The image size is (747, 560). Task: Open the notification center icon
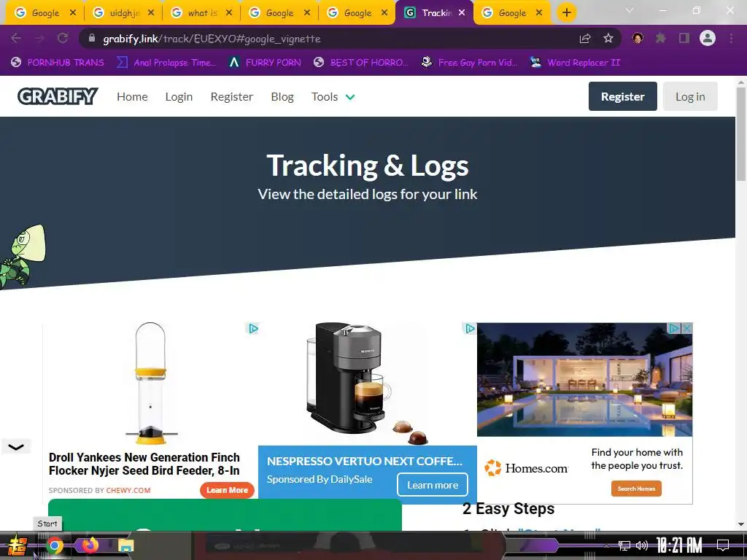(723, 545)
